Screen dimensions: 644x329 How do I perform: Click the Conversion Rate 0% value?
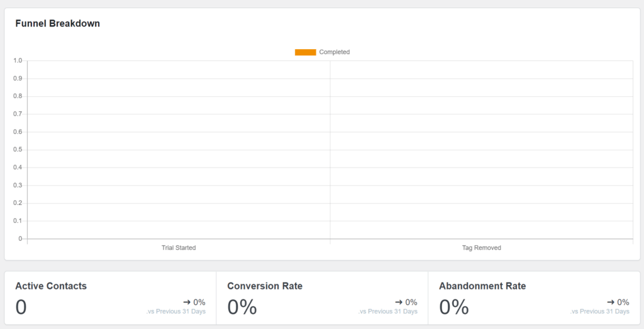242,307
